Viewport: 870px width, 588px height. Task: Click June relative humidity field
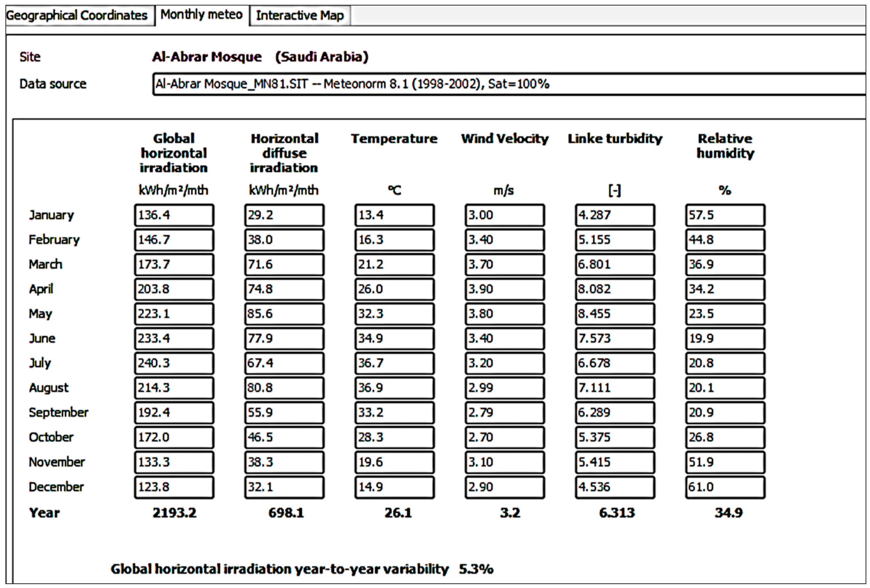pyautogui.click(x=725, y=339)
